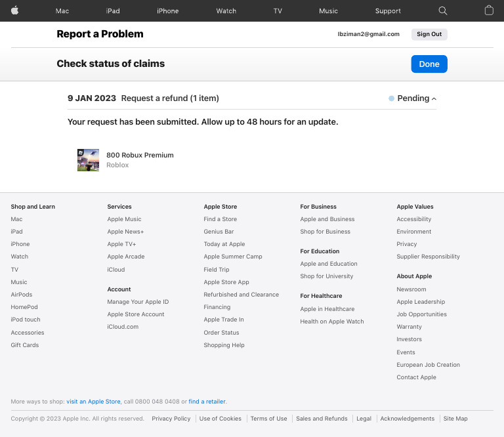This screenshot has width=504, height=437.
Task: Open the Apple Store Account link
Action: (136, 314)
